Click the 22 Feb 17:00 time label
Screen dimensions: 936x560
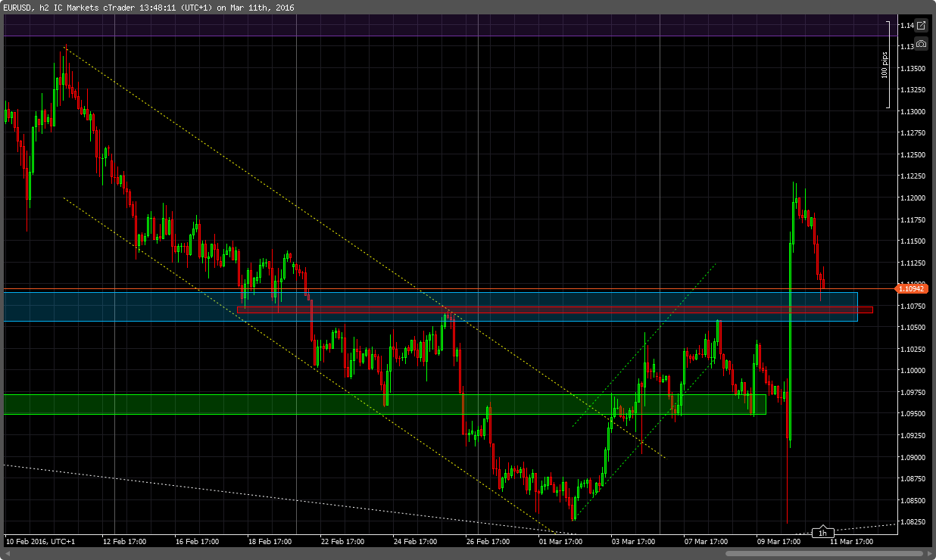pos(343,542)
